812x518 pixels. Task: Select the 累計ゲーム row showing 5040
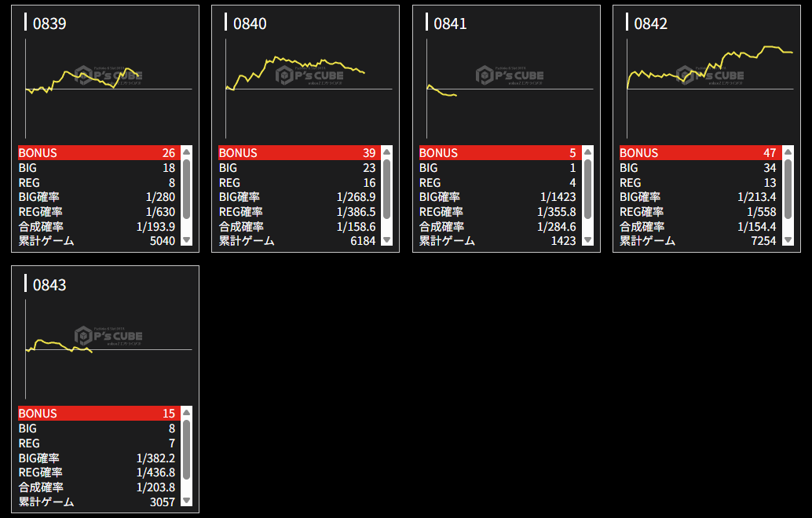point(97,241)
